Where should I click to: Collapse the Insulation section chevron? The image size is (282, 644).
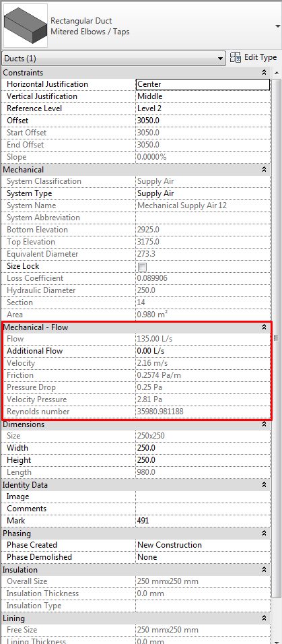click(265, 570)
